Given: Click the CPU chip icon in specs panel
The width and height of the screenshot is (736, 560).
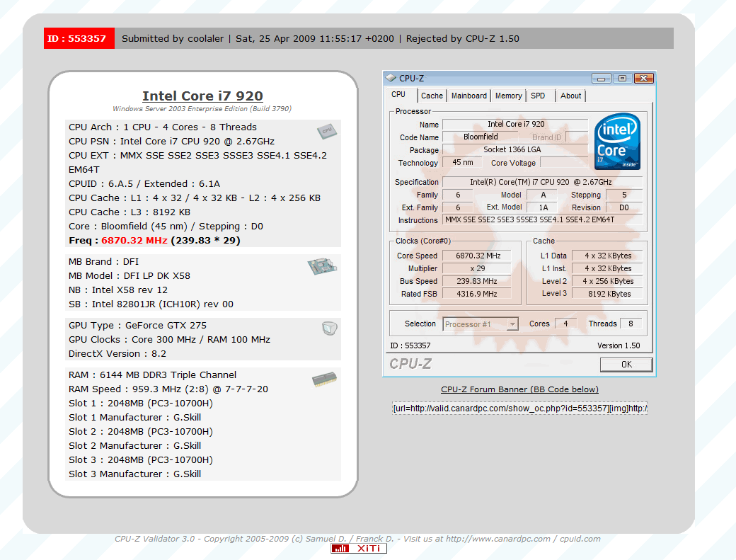Looking at the screenshot, I should pyautogui.click(x=326, y=131).
